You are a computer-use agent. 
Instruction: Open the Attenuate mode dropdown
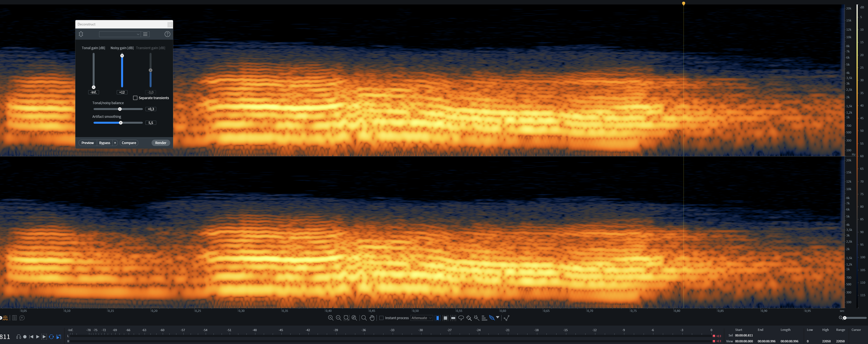(421, 318)
